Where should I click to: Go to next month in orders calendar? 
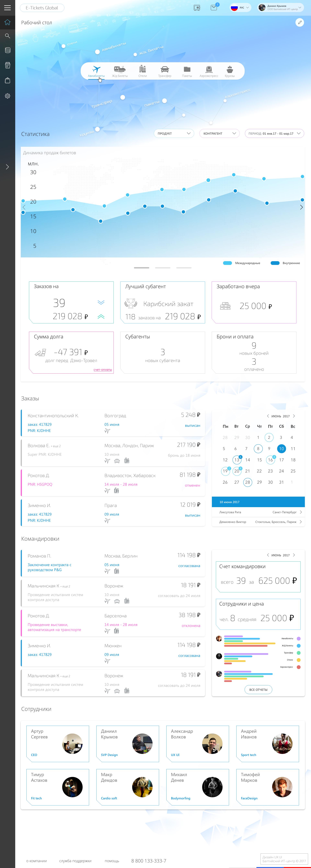click(294, 416)
